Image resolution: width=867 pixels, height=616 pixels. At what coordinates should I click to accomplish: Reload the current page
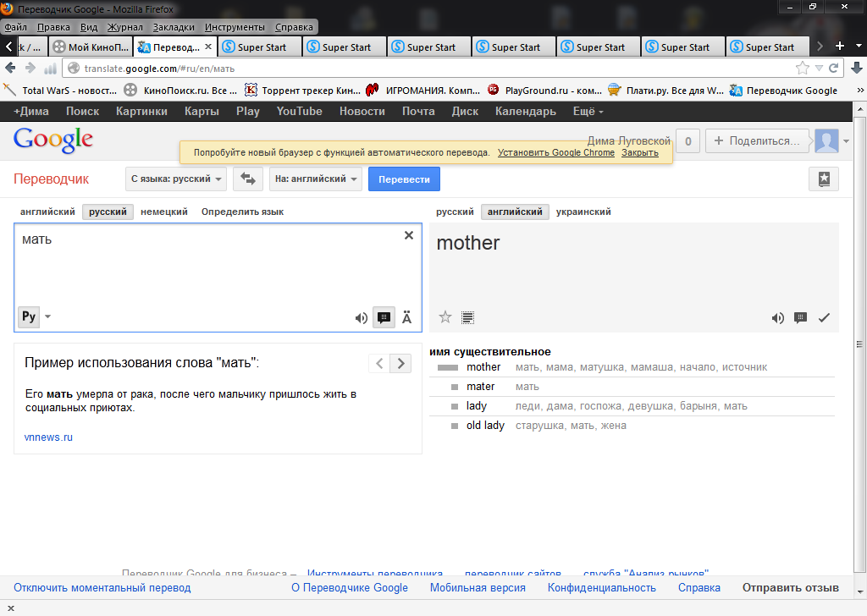(834, 68)
